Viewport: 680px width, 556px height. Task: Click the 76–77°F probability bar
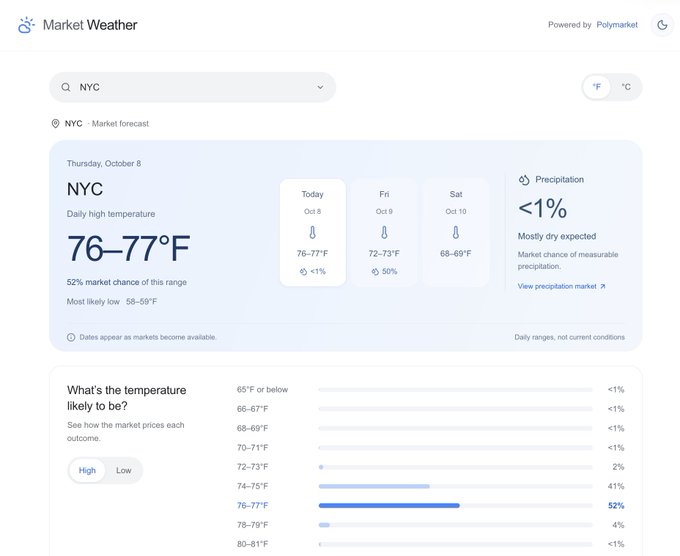point(455,505)
